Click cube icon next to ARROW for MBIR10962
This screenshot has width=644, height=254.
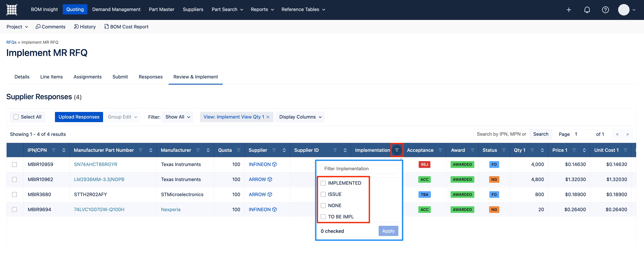(270, 179)
